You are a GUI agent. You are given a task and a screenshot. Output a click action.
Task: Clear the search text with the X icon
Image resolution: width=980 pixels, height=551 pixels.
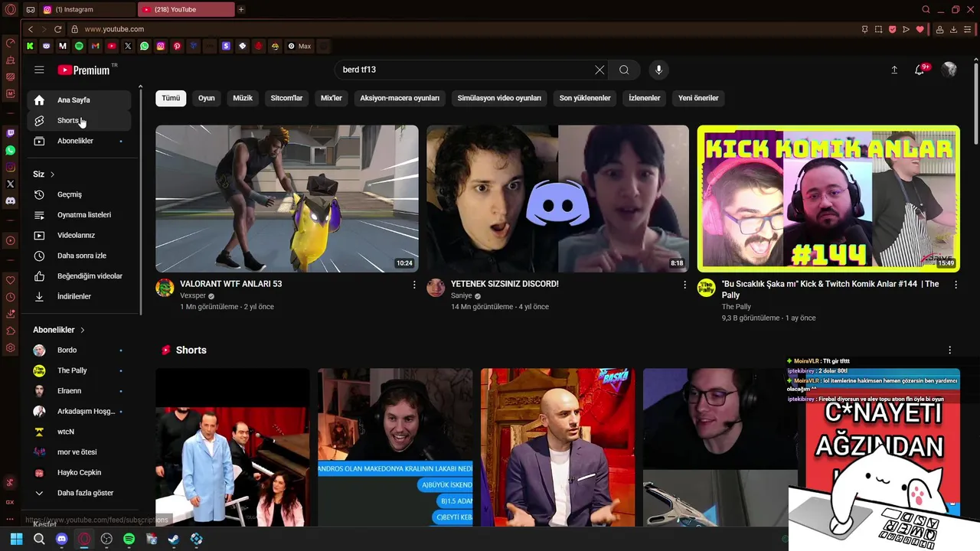tap(599, 70)
